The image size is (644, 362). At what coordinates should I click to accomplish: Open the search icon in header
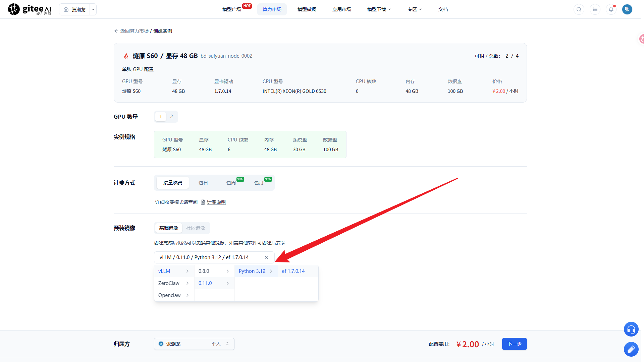tap(579, 9)
